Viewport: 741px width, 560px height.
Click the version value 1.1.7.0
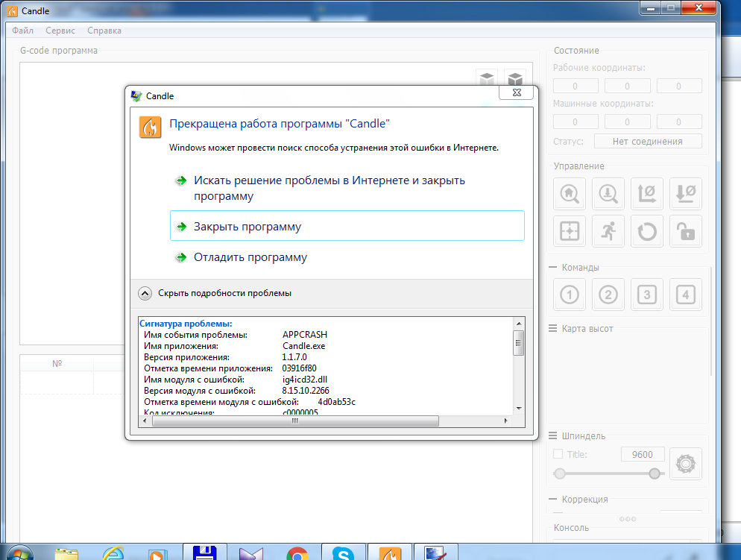click(294, 357)
